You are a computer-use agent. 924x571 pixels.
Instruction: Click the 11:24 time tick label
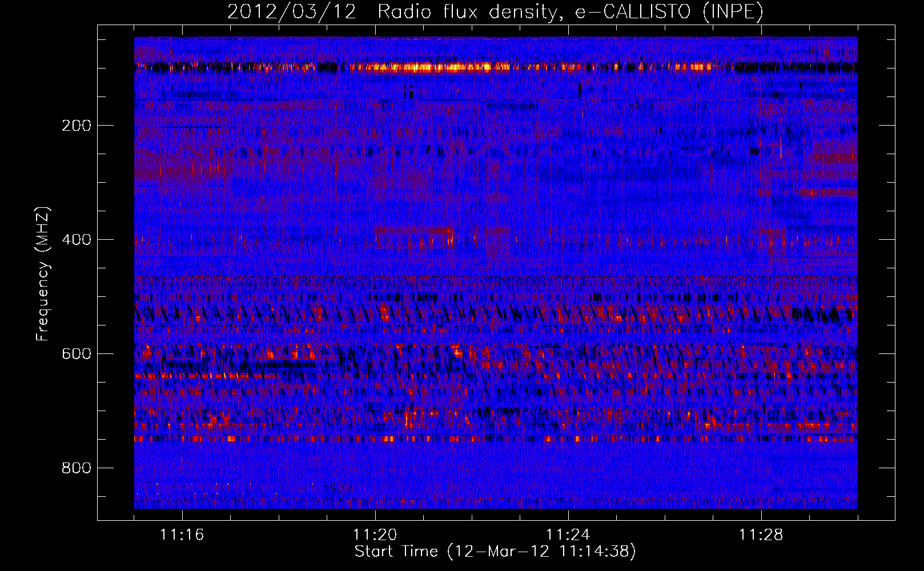tap(568, 535)
